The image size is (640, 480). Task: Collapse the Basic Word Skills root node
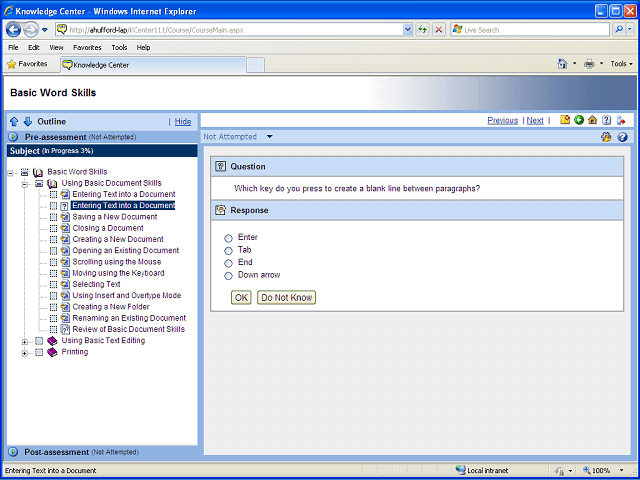pyautogui.click(x=10, y=173)
